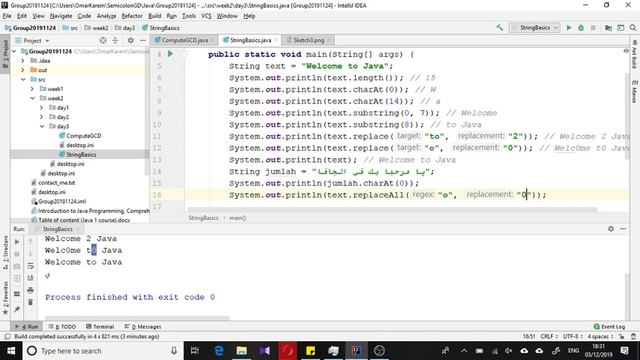640x360 pixels.
Task: Open Visual Studio from taskbar
Action: (x=264, y=351)
